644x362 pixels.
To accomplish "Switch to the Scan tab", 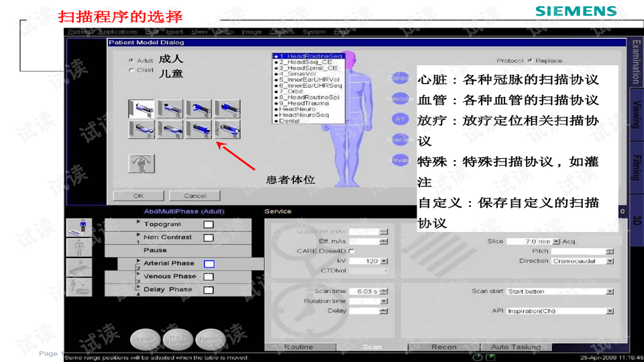I will pyautogui.click(x=372, y=347).
